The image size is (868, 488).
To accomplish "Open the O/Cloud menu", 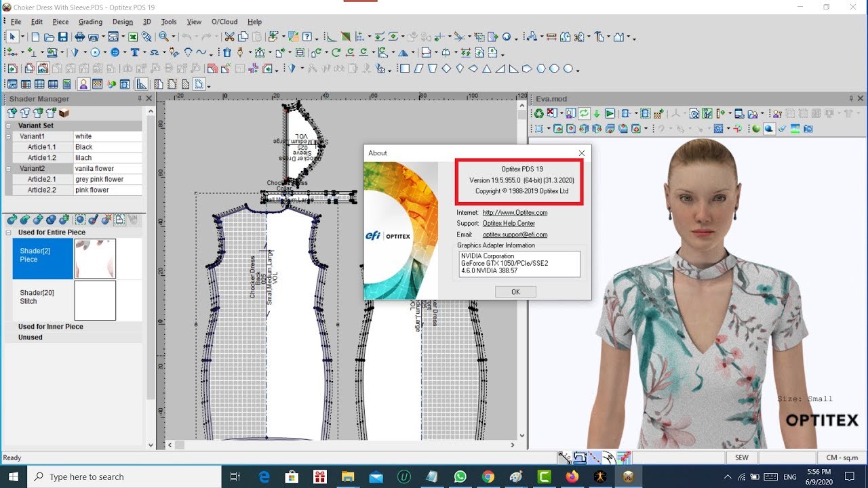I will 224,22.
